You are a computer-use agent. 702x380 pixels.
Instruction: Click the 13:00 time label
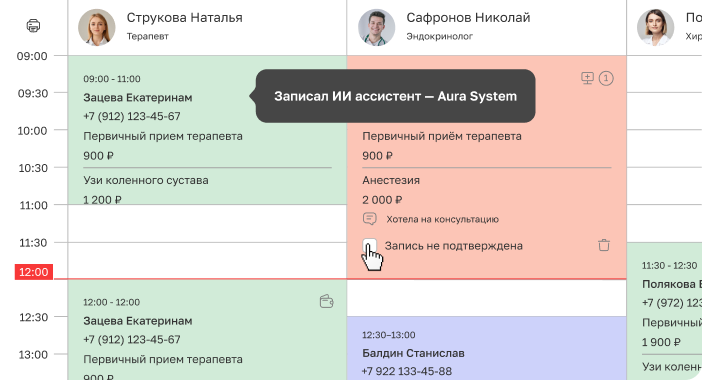pyautogui.click(x=33, y=354)
